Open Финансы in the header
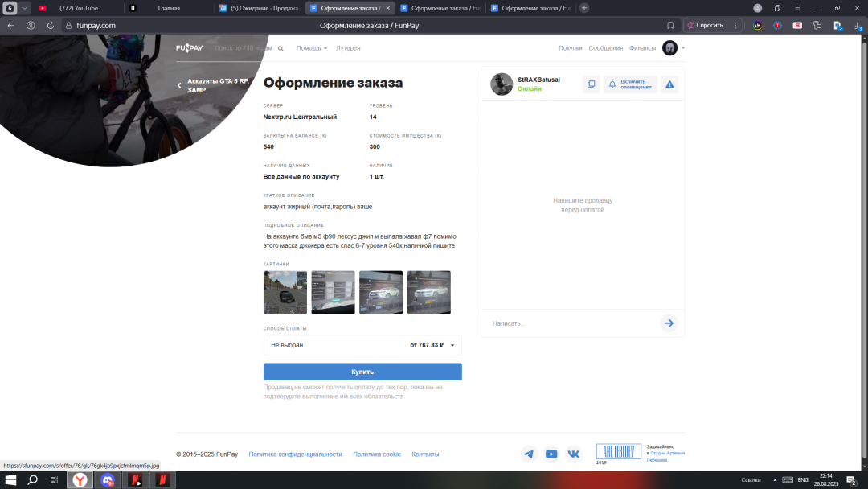 pos(642,48)
